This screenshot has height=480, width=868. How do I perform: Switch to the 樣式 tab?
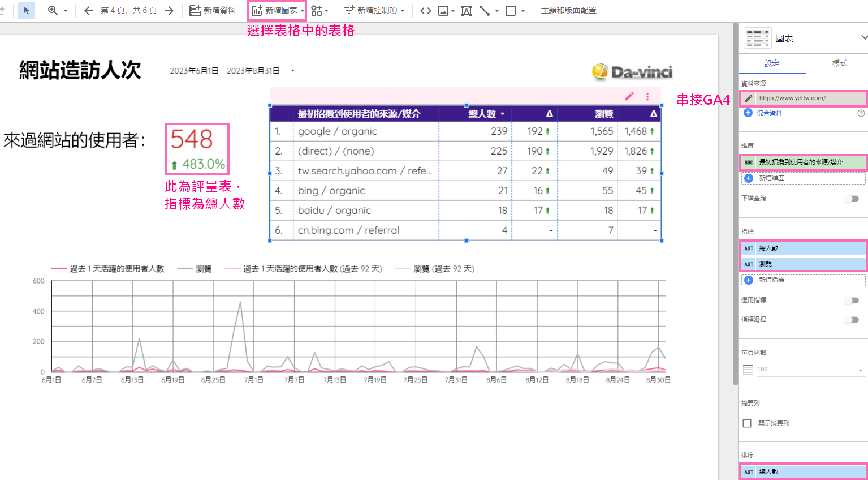click(x=839, y=63)
